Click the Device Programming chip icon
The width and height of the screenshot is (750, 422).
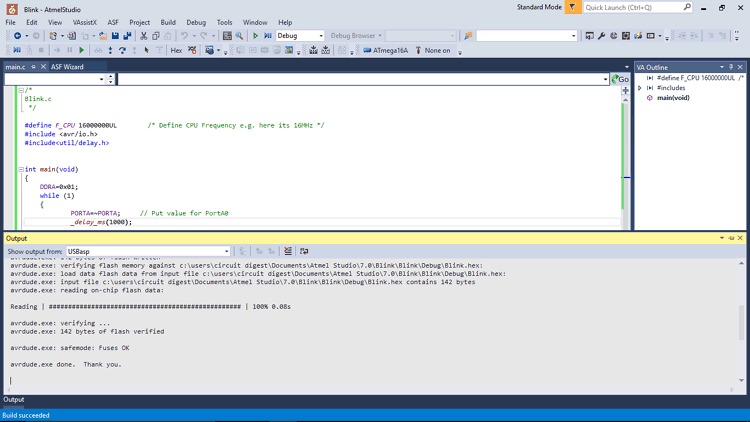point(313,50)
